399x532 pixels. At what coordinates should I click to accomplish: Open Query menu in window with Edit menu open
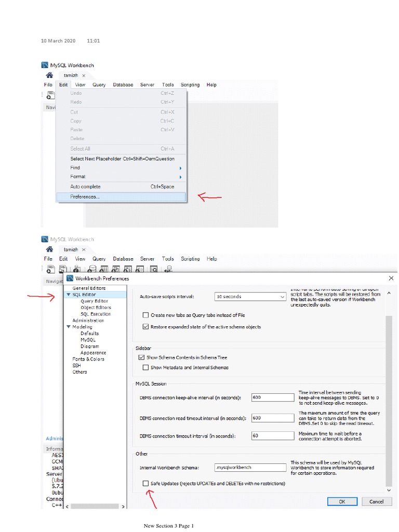[x=99, y=85]
